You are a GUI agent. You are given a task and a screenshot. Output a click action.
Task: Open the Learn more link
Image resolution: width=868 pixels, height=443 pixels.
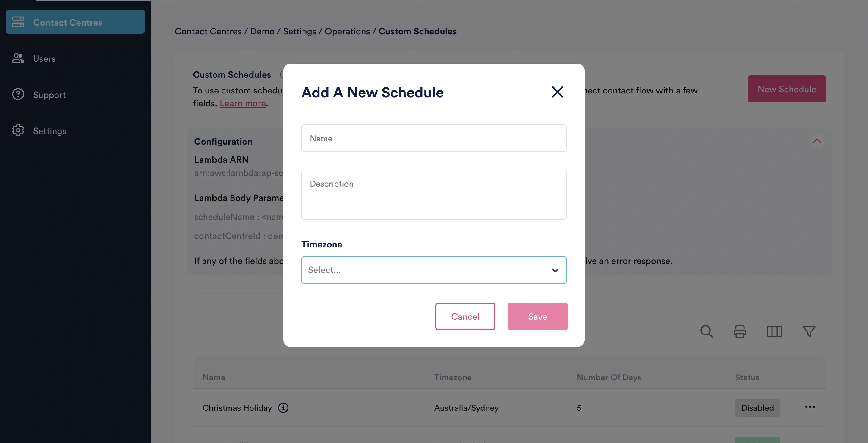[x=243, y=103]
